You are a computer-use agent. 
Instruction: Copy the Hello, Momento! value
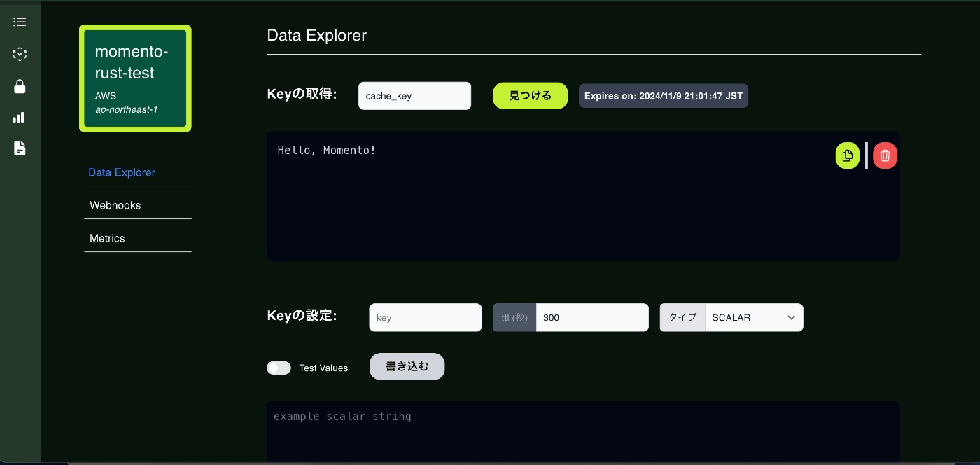[847, 155]
